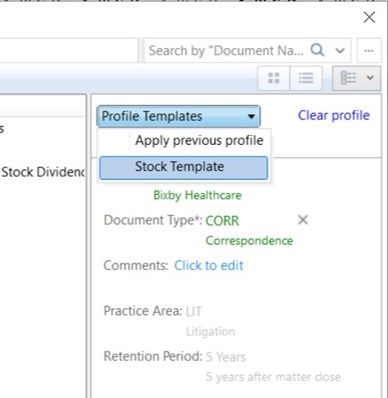Focus the Search by Document Name field
The width and height of the screenshot is (388, 398).
point(226,51)
